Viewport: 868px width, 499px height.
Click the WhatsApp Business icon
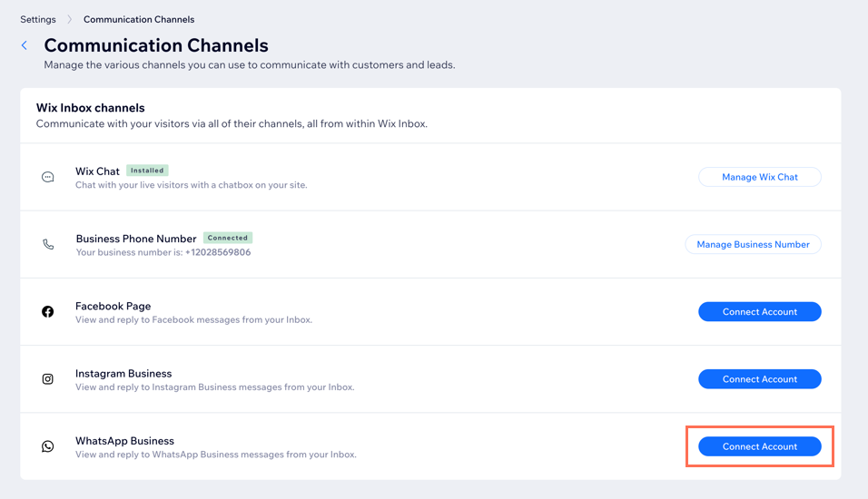click(48, 446)
